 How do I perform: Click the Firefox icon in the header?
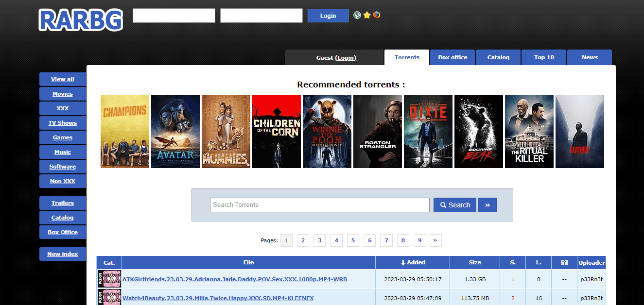click(377, 15)
